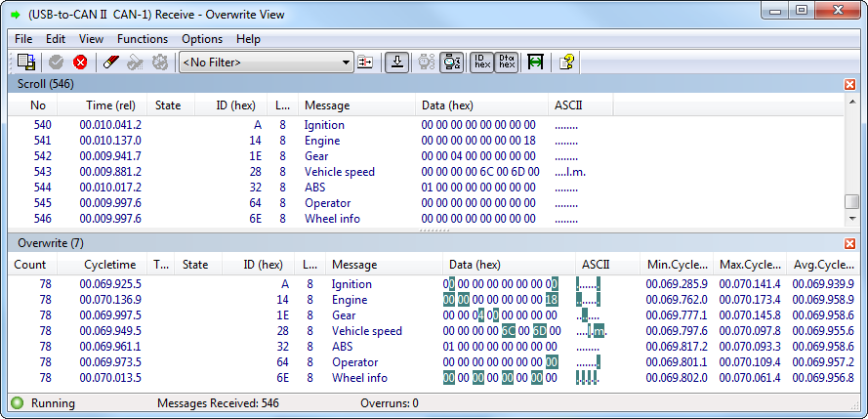The width and height of the screenshot is (868, 419).
Task: Select row 543 Vehicle speed in Scroll pane
Action: click(x=427, y=172)
